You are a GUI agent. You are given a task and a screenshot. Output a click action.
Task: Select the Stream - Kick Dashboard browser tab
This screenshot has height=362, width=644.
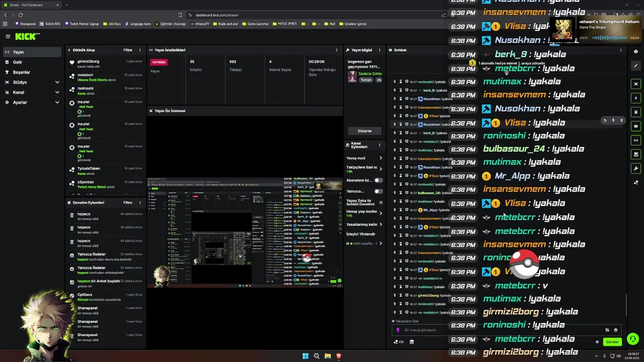(30, 5)
